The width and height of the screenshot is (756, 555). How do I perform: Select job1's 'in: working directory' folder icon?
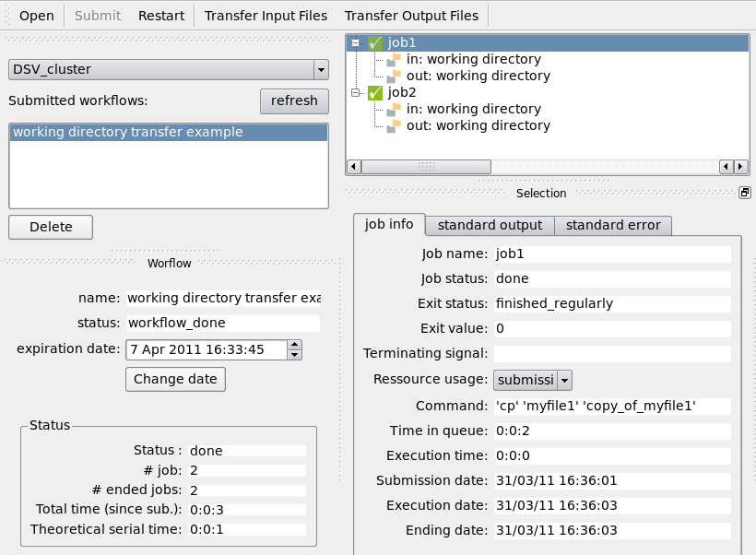coord(395,60)
